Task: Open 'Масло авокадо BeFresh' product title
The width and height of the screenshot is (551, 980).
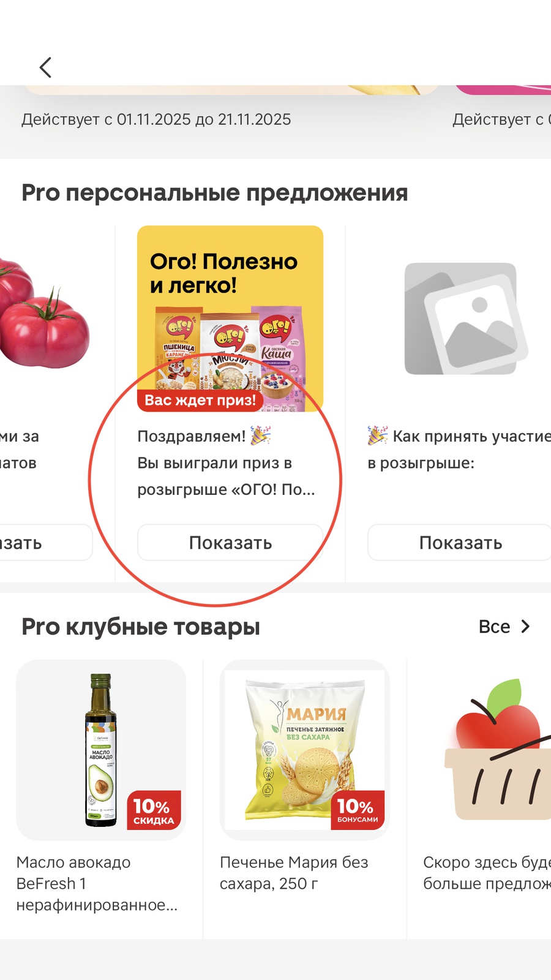Action: tap(97, 883)
